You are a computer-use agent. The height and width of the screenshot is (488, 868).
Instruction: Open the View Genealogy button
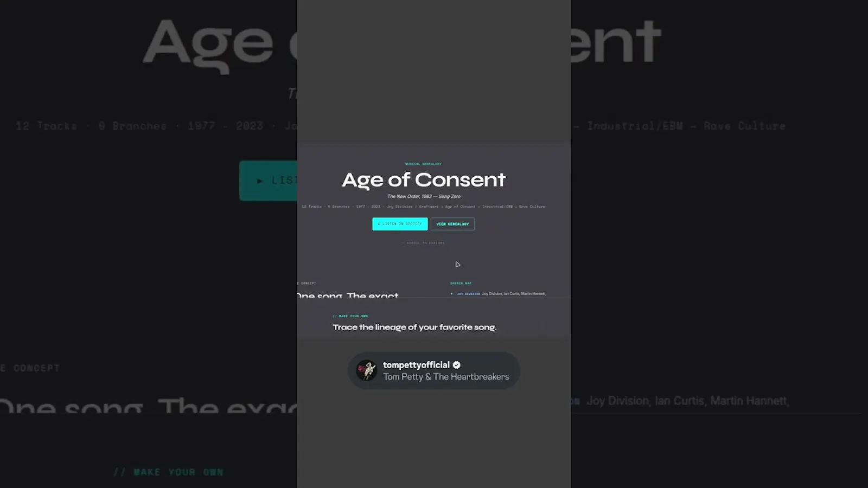[x=452, y=224]
